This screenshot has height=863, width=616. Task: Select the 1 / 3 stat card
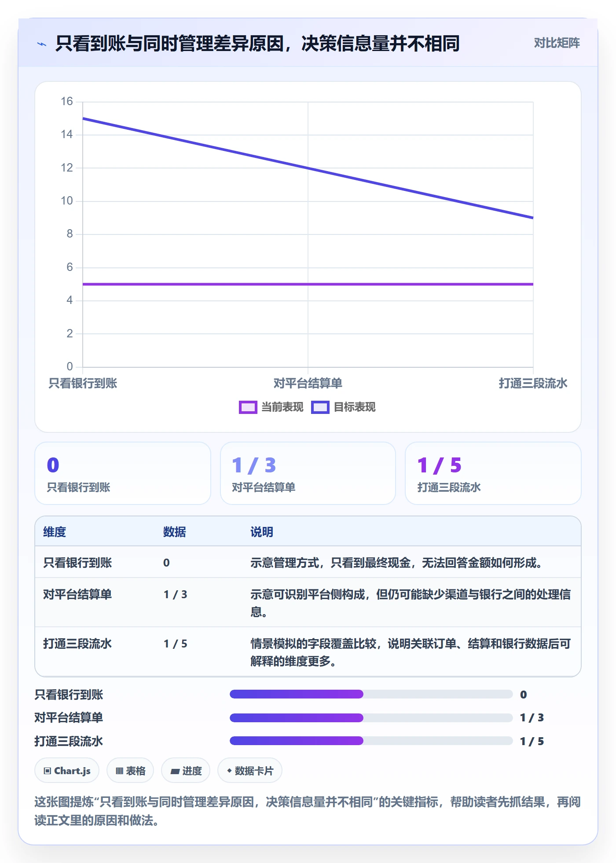coord(308,473)
